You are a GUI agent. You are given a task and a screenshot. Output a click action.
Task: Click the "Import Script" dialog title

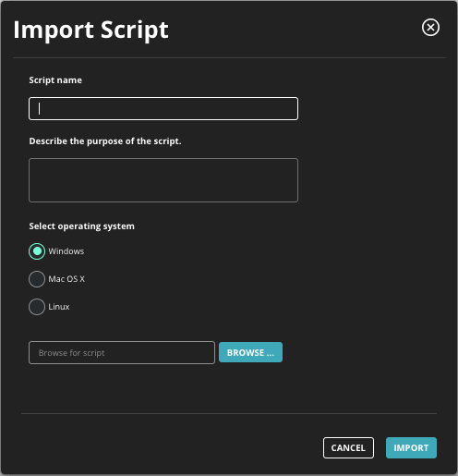click(90, 30)
